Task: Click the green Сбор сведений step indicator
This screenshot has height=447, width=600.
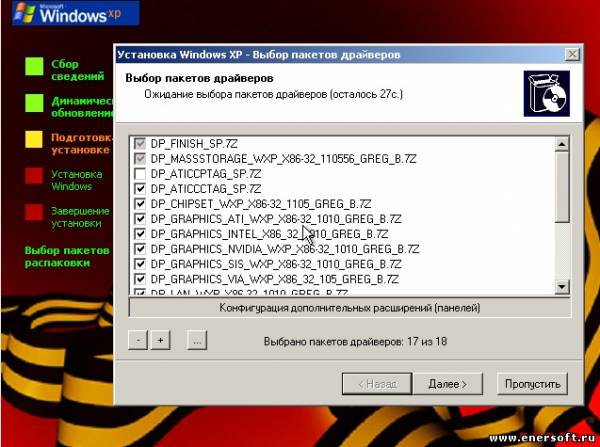Action: [34, 67]
